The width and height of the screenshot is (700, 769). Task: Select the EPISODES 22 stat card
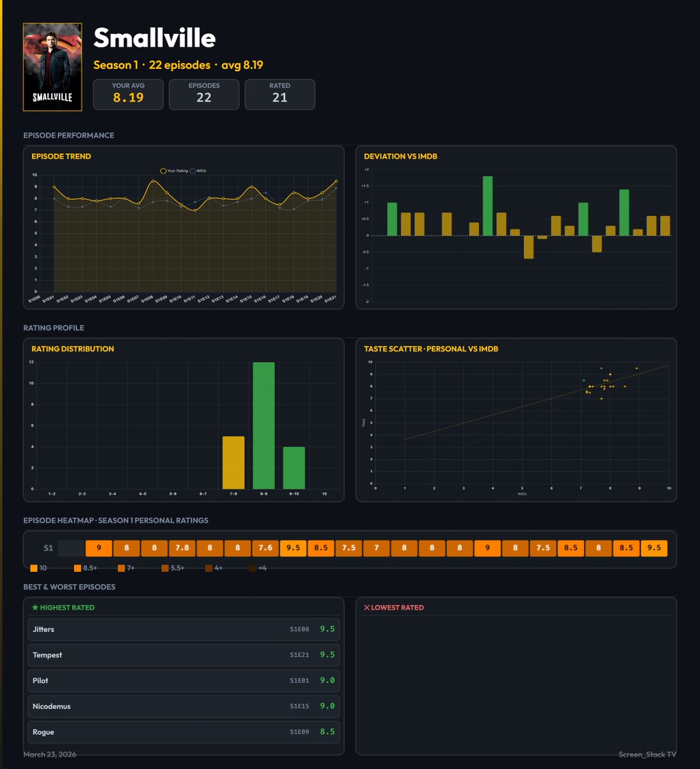point(204,94)
